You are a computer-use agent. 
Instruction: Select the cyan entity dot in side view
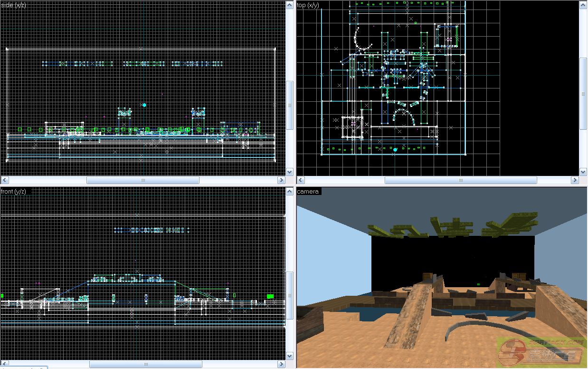point(144,105)
